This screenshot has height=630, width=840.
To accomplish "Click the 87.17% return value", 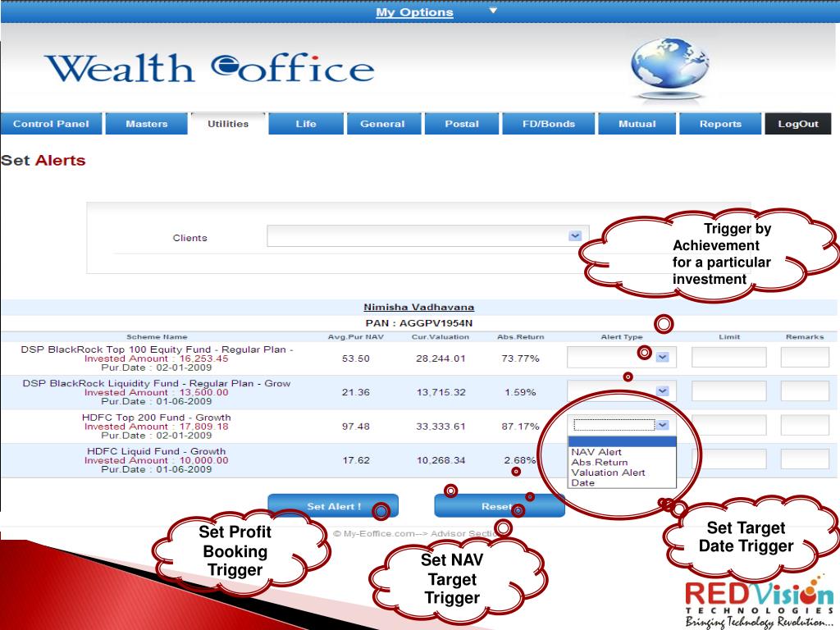I will (x=520, y=427).
